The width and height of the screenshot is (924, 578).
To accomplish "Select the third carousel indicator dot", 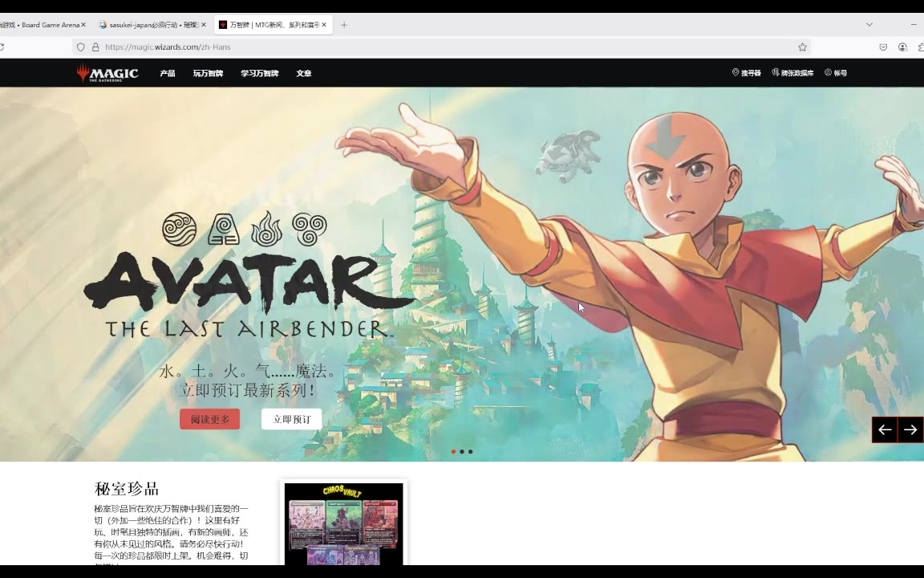I will pyautogui.click(x=470, y=452).
